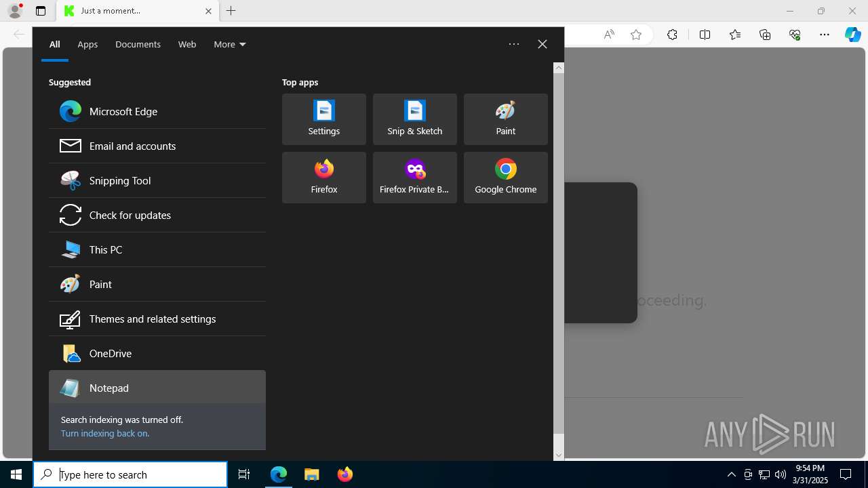Viewport: 868px width, 488px height.
Task: Expand the More filter dropdown
Action: tap(230, 44)
